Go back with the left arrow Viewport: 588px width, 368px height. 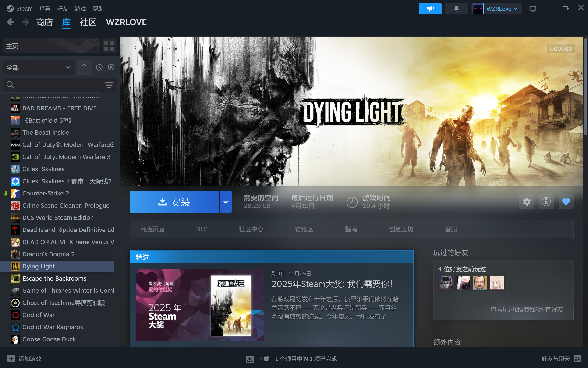pos(11,22)
